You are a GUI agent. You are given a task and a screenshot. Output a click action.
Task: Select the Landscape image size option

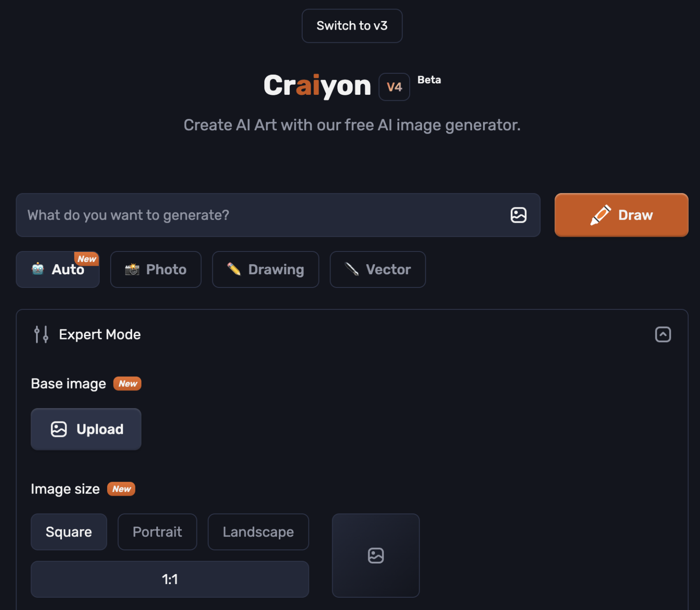(258, 532)
